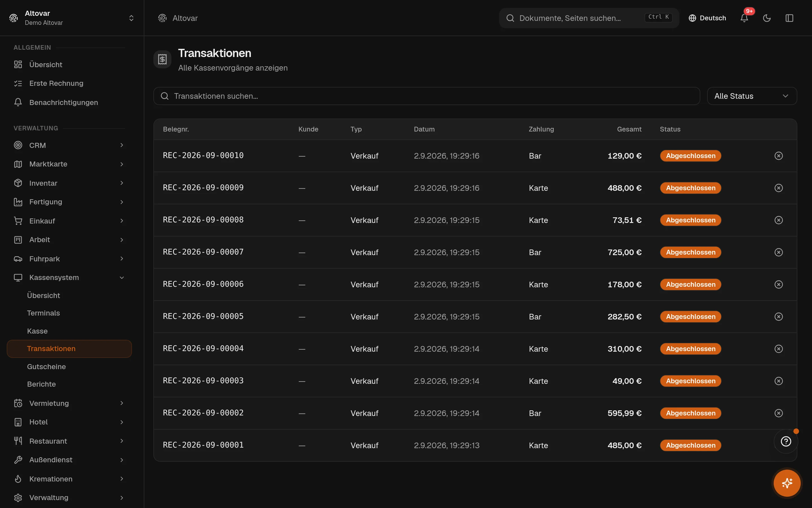The width and height of the screenshot is (812, 508).
Task: Select the active Transaktionen menu item
Action: click(x=69, y=349)
